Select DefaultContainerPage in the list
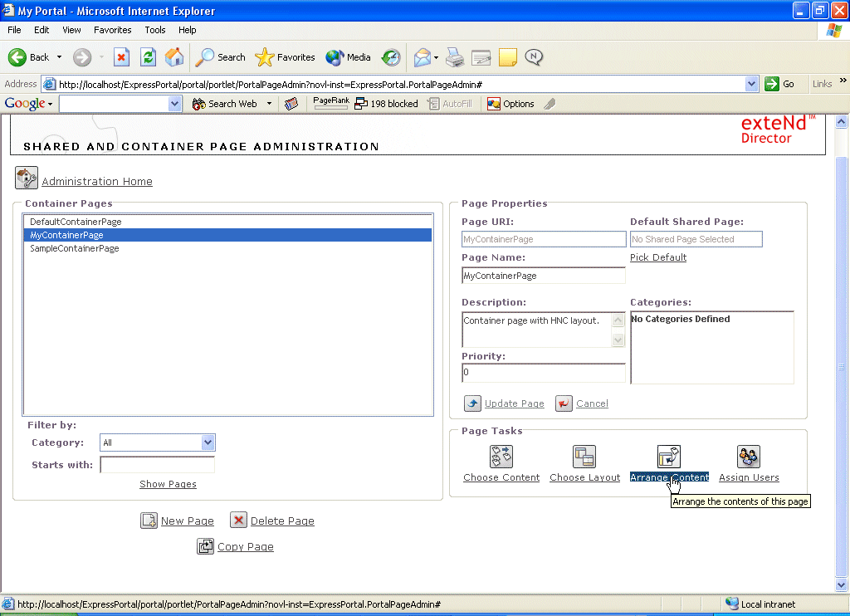 pos(227,222)
